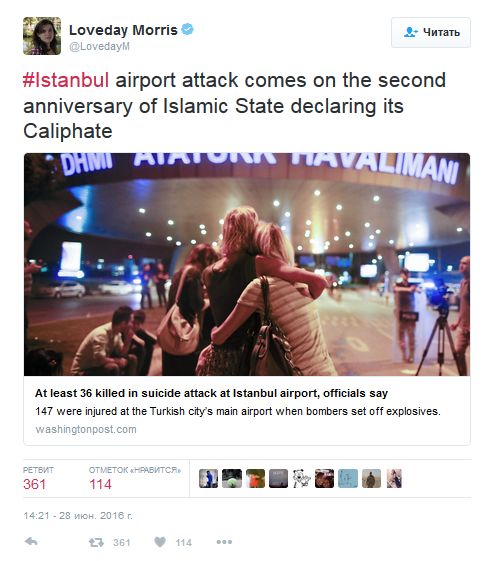Image resolution: width=500 pixels, height=561 pixels.
Task: Follow the account via Читать button
Action: click(x=431, y=33)
